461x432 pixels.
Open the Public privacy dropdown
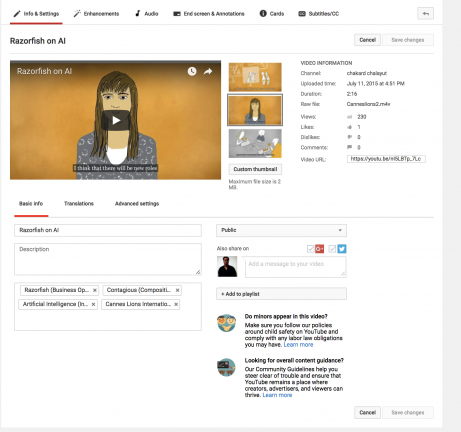[281, 230]
